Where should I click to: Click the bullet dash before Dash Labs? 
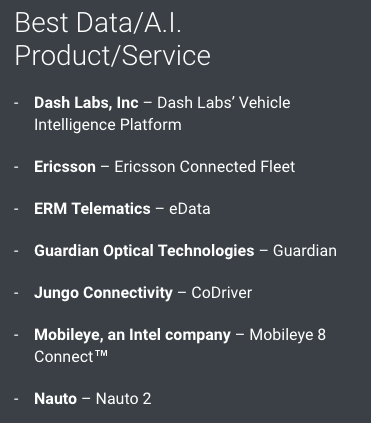coord(16,103)
